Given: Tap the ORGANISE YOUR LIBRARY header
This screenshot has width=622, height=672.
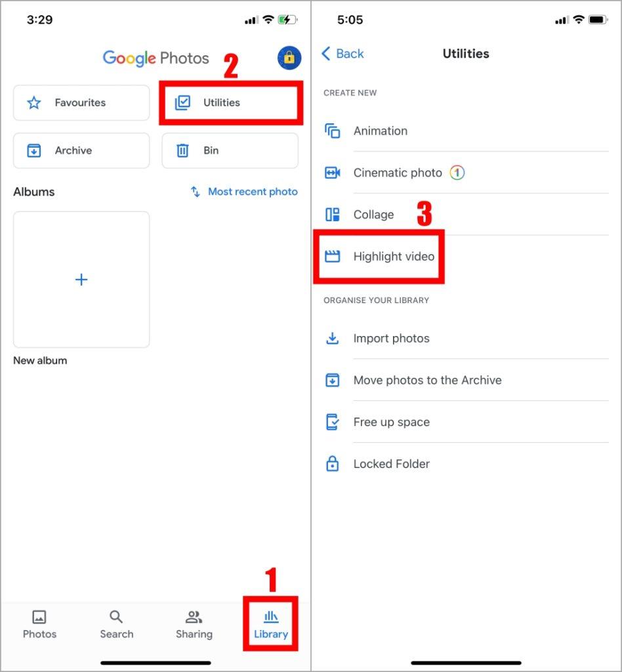Looking at the screenshot, I should [x=376, y=301].
